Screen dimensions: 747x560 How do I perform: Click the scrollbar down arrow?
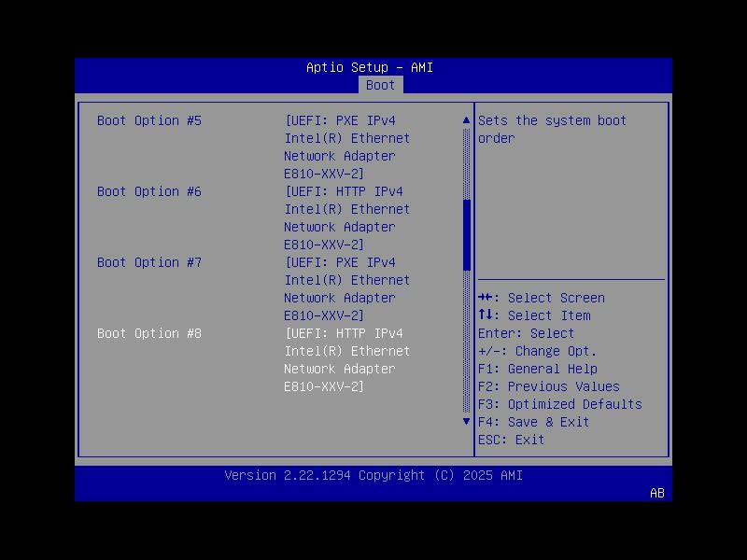466,422
